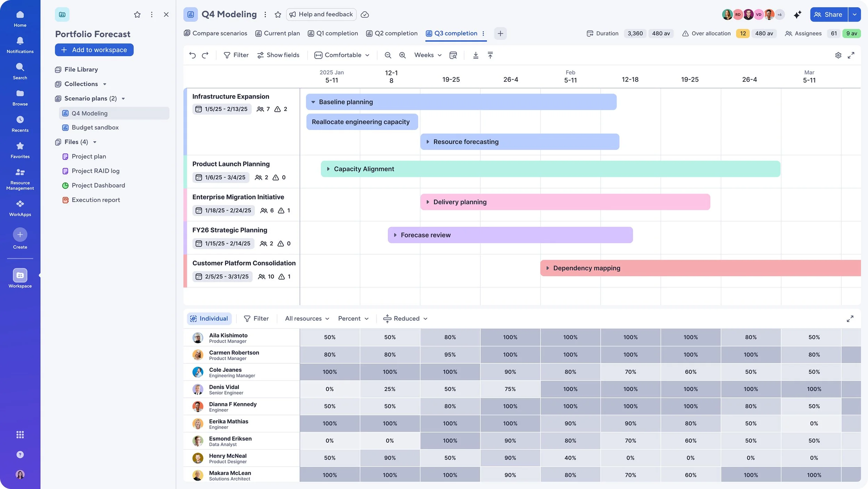The image size is (868, 489).
Task: Switch to the Q2 completion tab
Action: 392,33
